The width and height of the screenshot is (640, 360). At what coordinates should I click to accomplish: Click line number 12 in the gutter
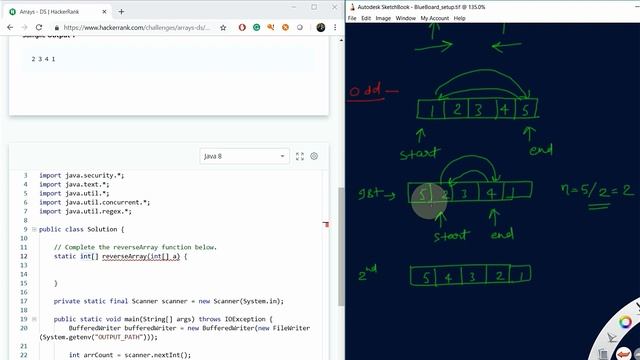[24, 256]
